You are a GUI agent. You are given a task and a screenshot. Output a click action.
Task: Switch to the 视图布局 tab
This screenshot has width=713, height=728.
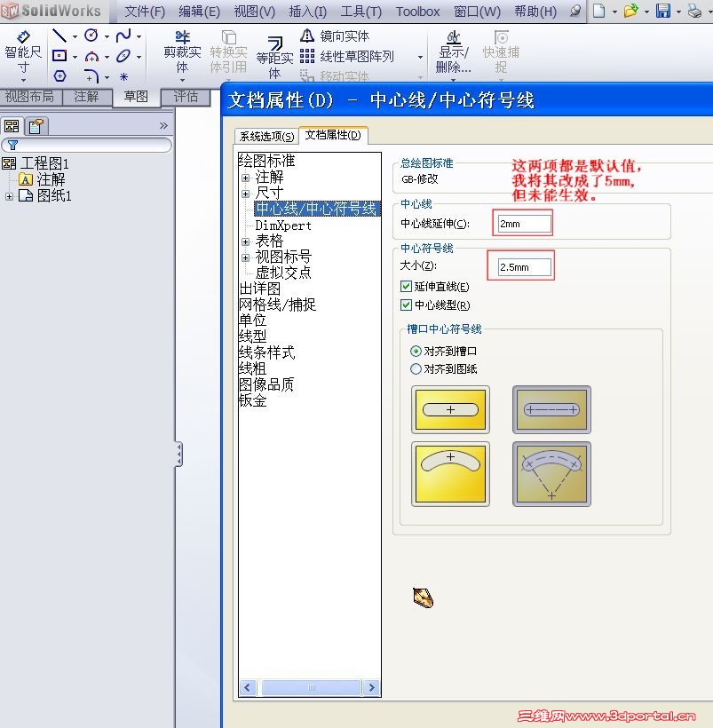click(x=29, y=97)
